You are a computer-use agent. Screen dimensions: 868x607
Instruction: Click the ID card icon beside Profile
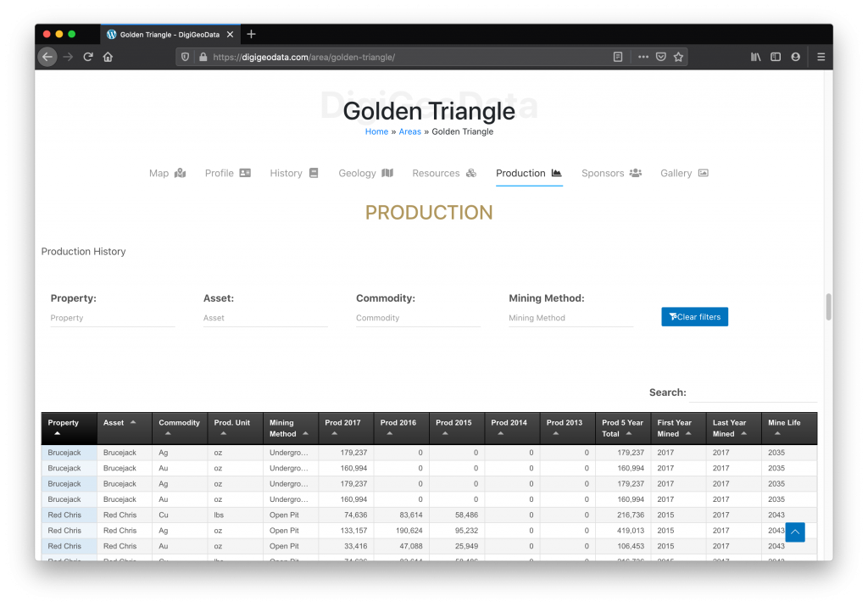point(245,173)
